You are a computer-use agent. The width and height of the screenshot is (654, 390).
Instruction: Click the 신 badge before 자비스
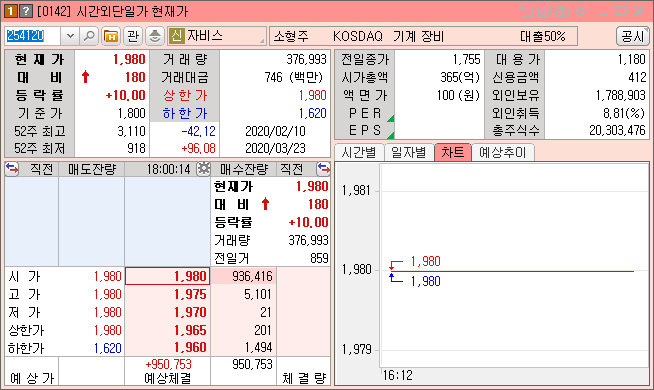pos(176,36)
